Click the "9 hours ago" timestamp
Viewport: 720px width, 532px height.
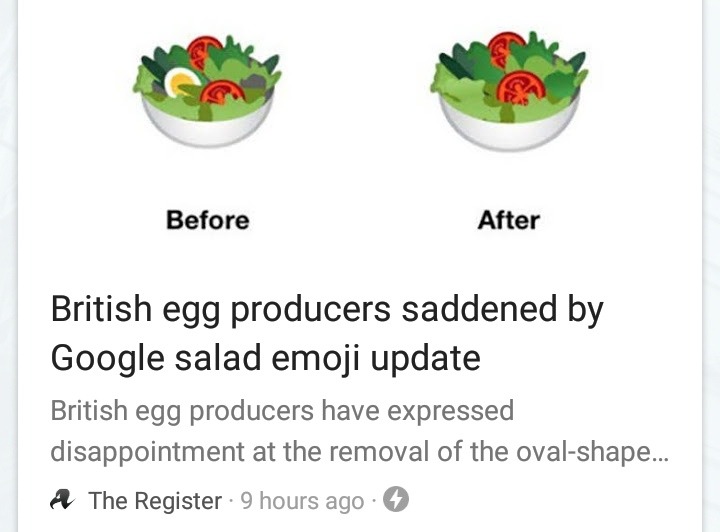pos(302,500)
